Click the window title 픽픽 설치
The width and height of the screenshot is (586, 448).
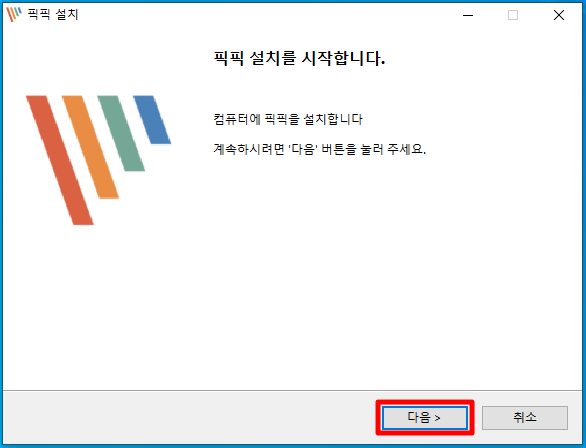(x=53, y=15)
